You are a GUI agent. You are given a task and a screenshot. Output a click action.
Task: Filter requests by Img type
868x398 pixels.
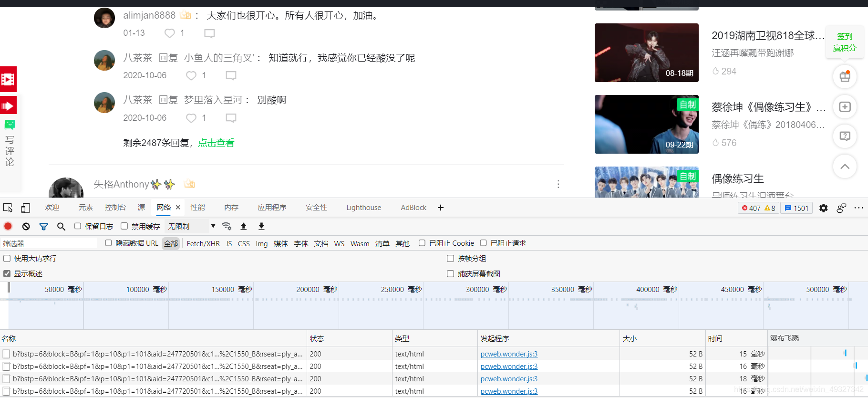click(262, 243)
